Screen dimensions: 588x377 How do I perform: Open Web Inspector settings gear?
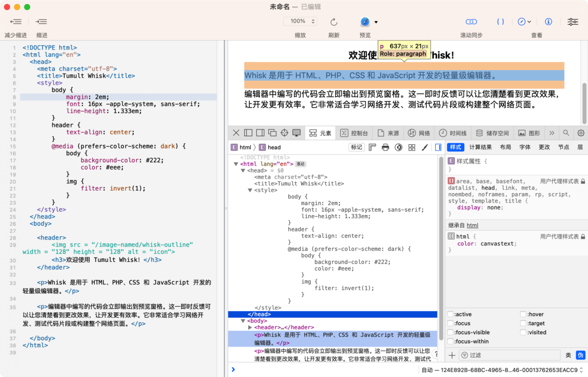pos(581,133)
